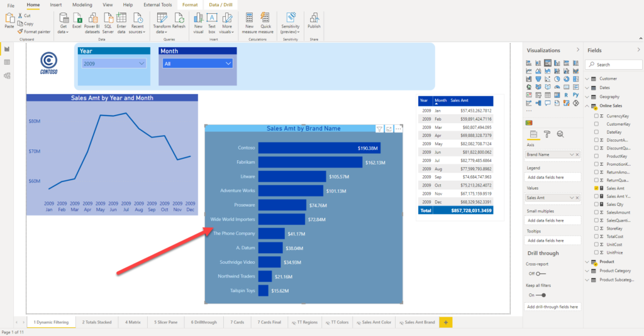The height and width of the screenshot is (336, 644).
Task: Open the Data / Drill ribbon tab
Action: (x=221, y=5)
